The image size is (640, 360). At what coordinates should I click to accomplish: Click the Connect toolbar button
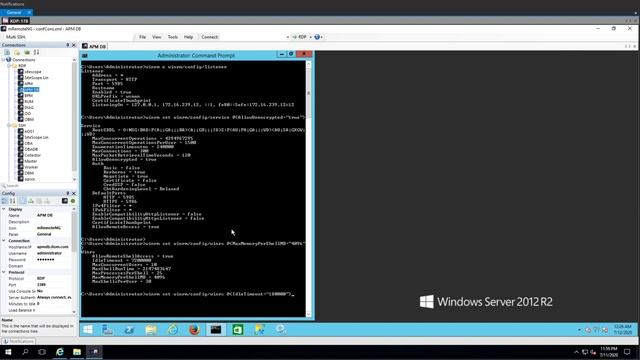click(209, 37)
